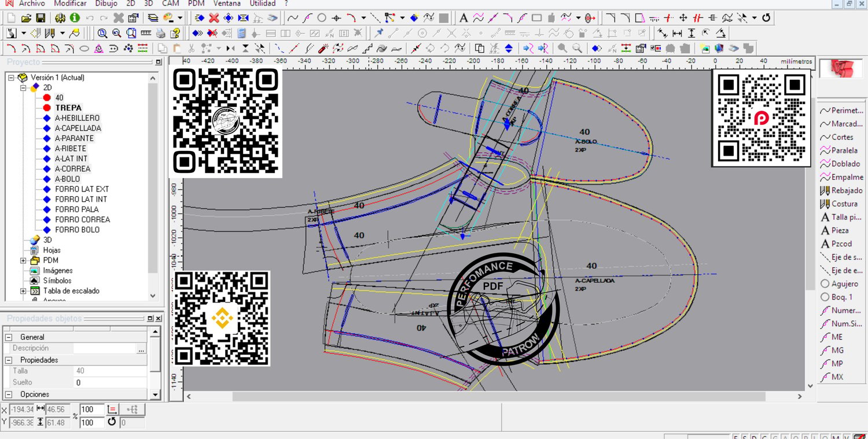Image resolution: width=868 pixels, height=439 pixels.
Task: Click the zoom window magnifier icon
Action: (131, 33)
